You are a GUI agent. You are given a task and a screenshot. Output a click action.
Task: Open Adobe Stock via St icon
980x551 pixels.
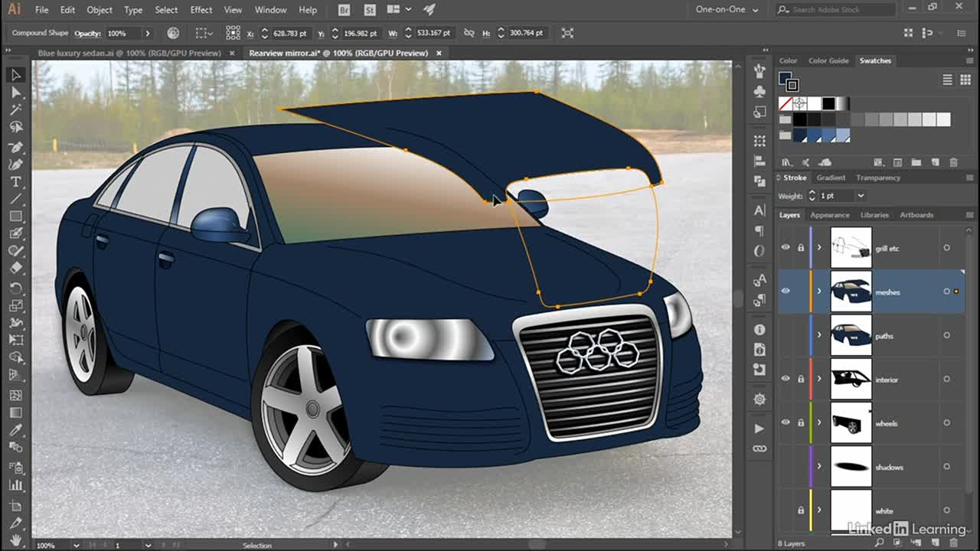point(370,10)
